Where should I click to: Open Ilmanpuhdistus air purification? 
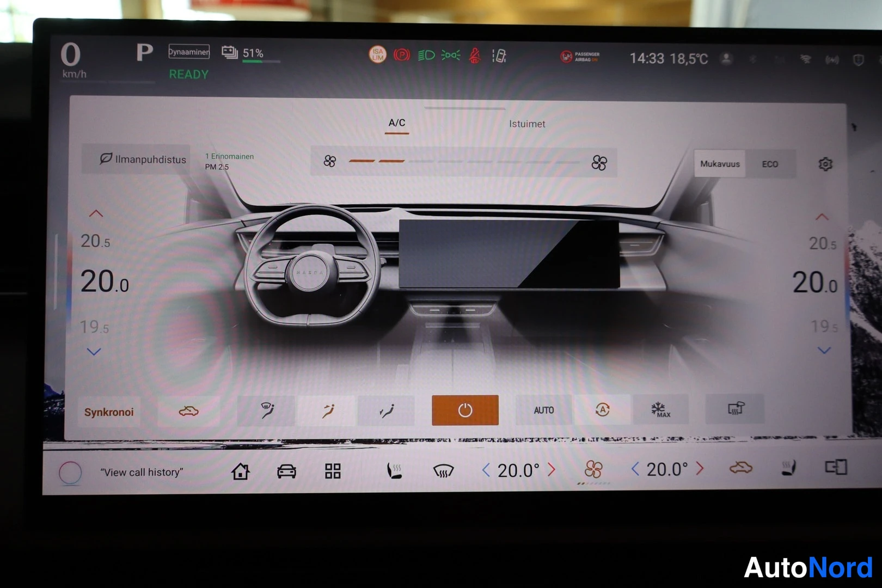coord(136,159)
